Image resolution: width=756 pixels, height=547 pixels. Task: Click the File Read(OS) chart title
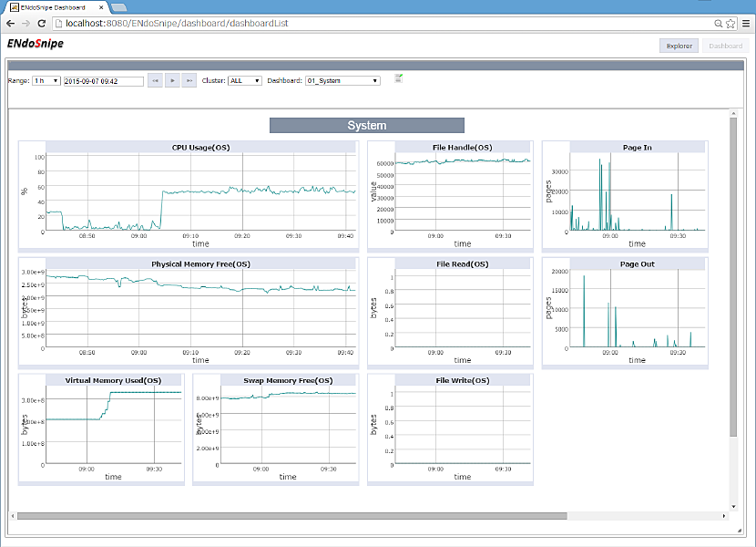463,264
